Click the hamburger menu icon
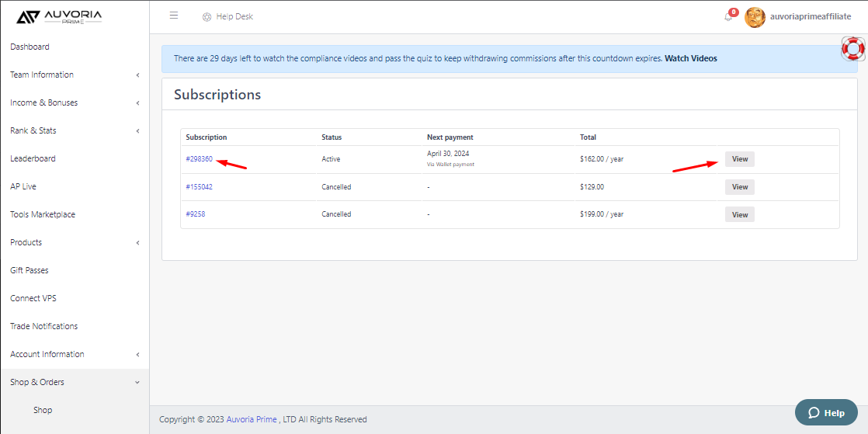The image size is (868, 434). pos(174,16)
